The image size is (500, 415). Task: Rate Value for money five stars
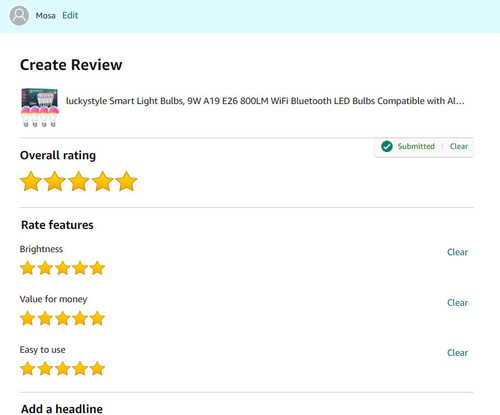[97, 318]
